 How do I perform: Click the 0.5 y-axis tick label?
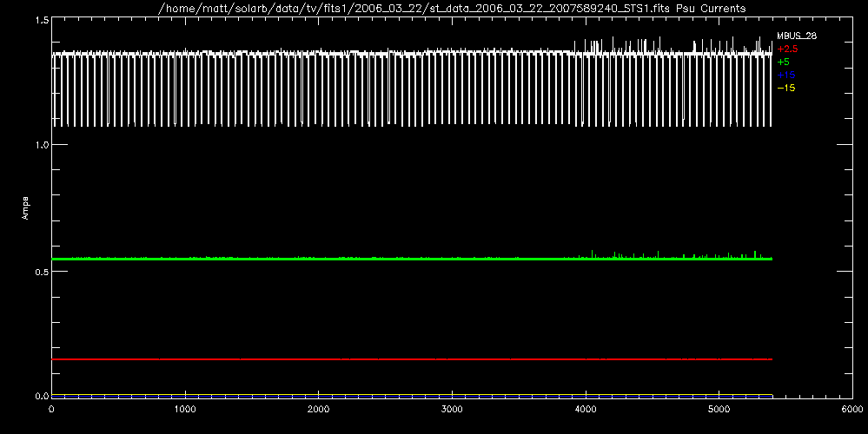(41, 271)
